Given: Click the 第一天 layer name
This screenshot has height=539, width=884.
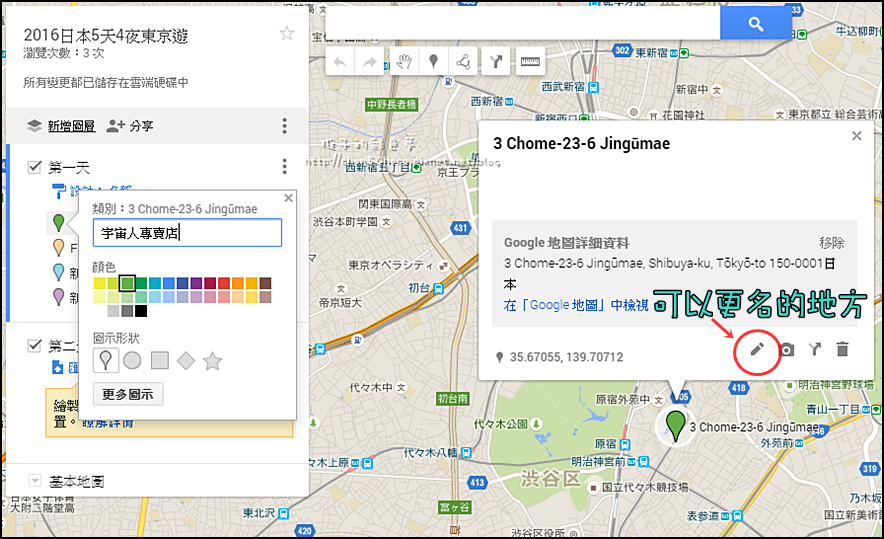Looking at the screenshot, I should pyautogui.click(x=69, y=167).
